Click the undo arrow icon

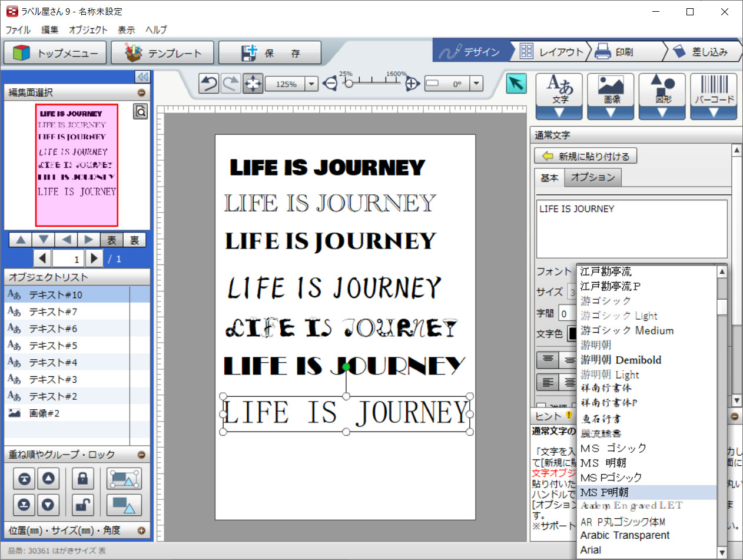point(208,84)
